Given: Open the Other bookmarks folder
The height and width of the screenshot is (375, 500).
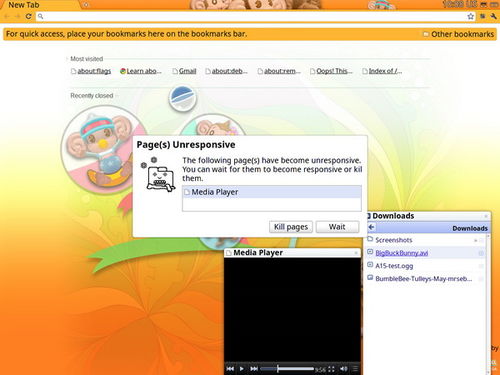Looking at the screenshot, I should tap(458, 34).
